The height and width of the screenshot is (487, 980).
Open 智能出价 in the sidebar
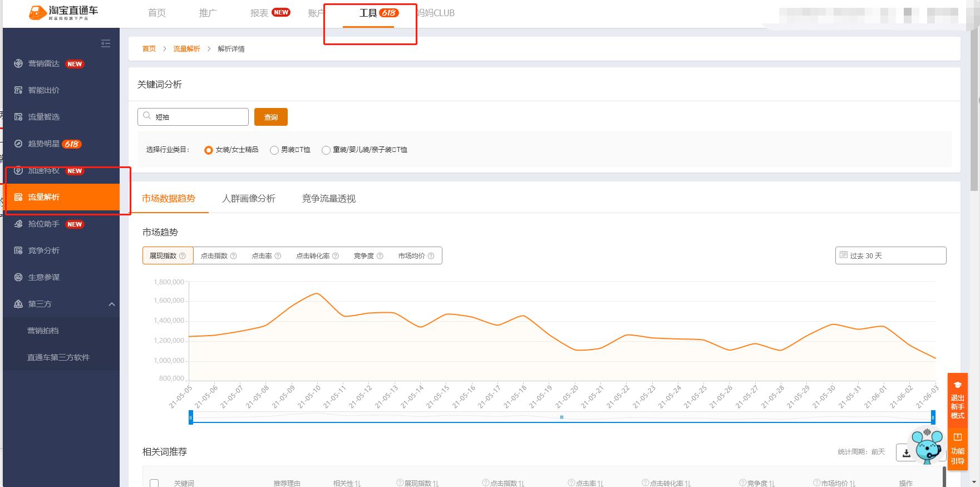(44, 90)
